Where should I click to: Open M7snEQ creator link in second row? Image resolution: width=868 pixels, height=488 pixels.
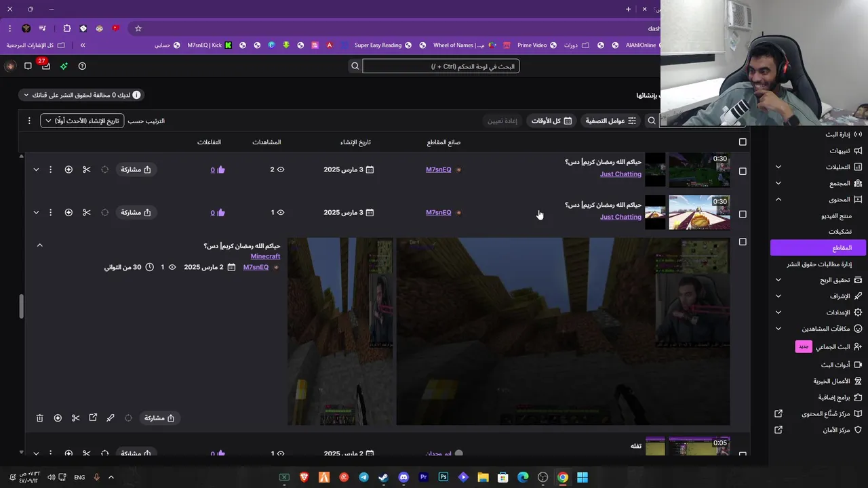point(439,212)
